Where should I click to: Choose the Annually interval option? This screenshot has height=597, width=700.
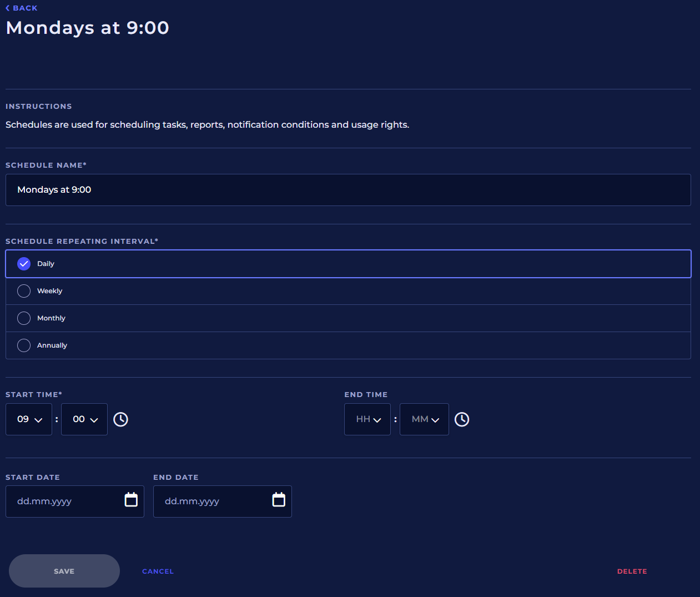(x=24, y=345)
